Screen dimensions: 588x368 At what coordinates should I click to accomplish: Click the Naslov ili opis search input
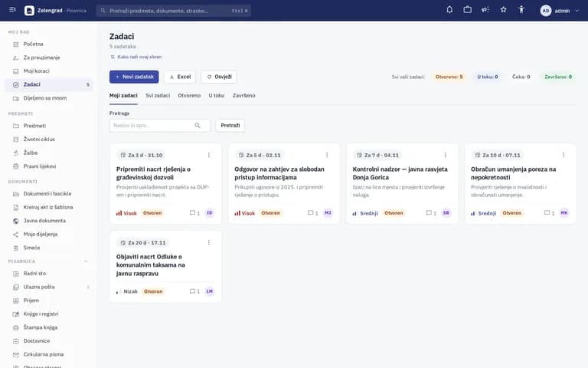coord(159,126)
